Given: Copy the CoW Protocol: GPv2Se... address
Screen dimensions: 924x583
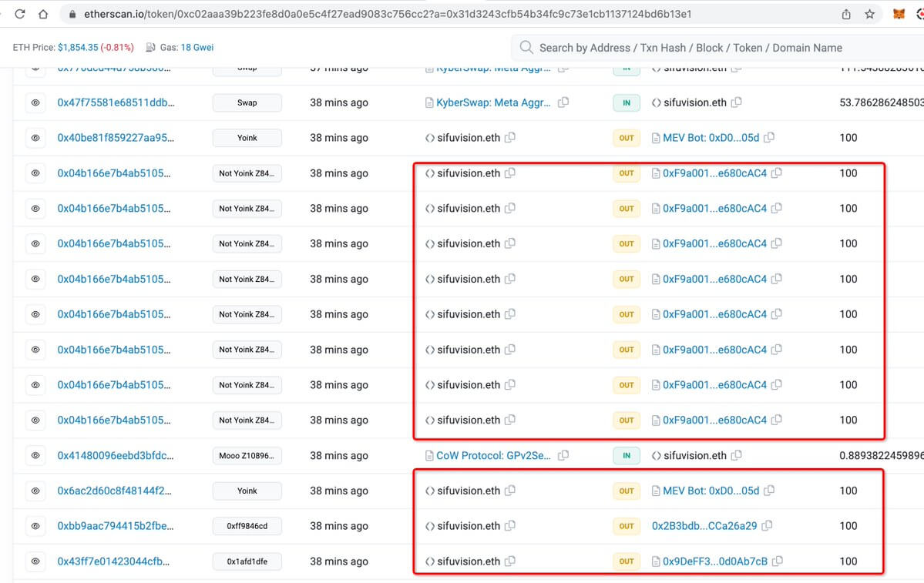Looking at the screenshot, I should [x=563, y=456].
